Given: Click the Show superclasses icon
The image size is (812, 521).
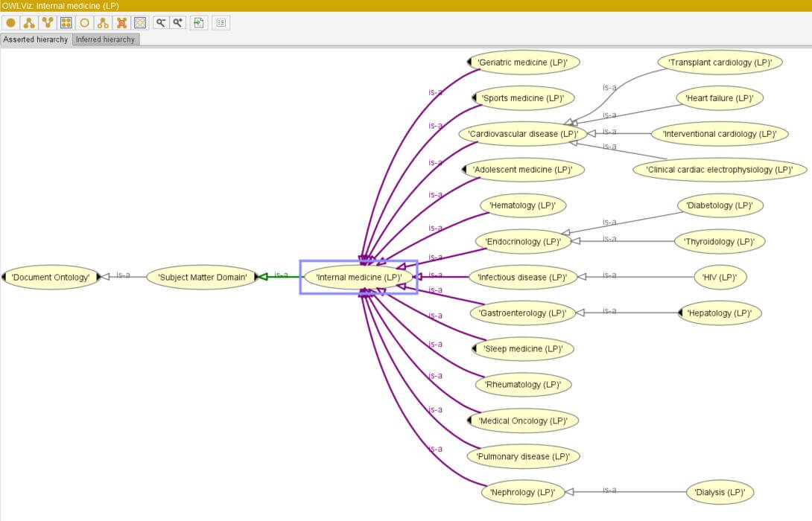Looking at the screenshot, I should tap(48, 23).
